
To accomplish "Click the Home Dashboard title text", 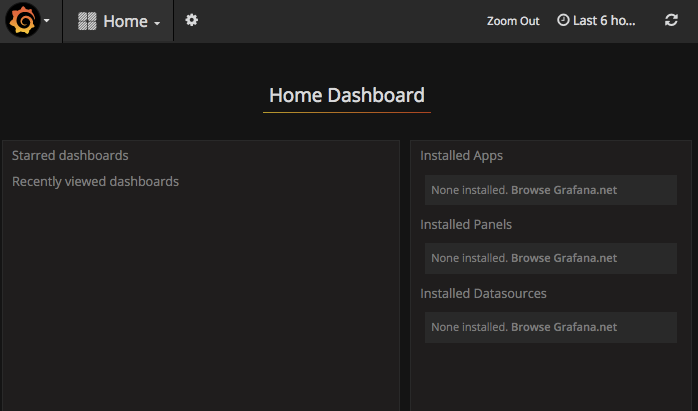I will coord(347,95).
